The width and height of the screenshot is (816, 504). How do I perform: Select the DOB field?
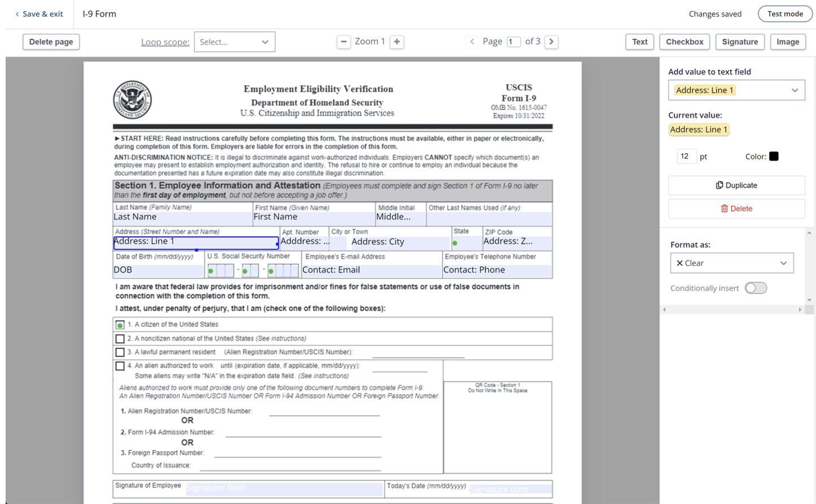(x=159, y=270)
